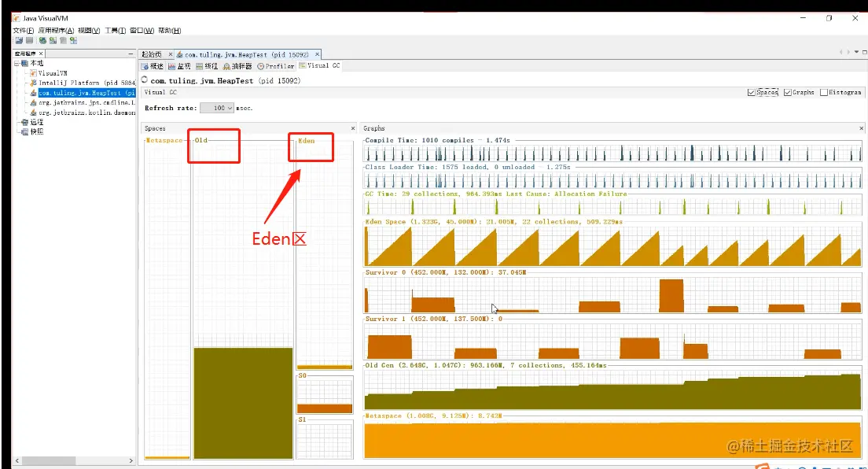Viewport: 868px width, 469px height.
Task: Select com.tuling.jvm.HeapTest in the tree
Action: point(87,93)
